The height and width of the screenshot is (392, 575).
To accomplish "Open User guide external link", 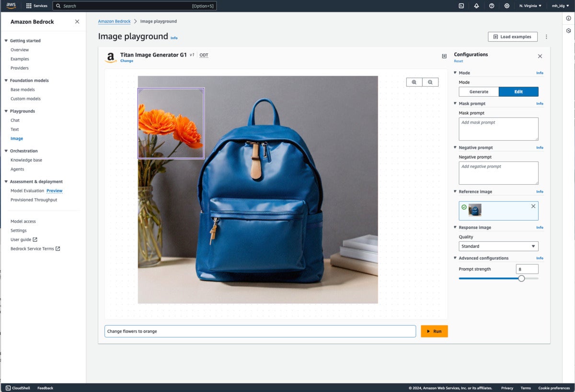I will (24, 239).
